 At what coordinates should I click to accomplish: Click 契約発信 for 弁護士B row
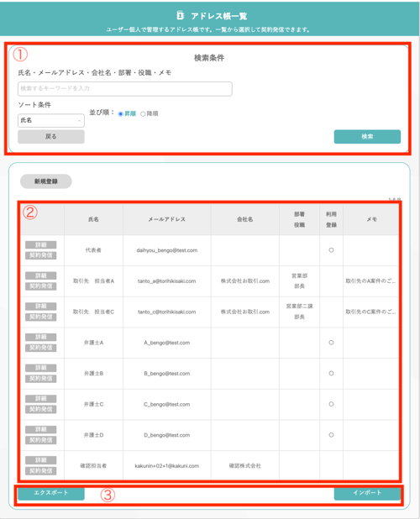(40, 379)
